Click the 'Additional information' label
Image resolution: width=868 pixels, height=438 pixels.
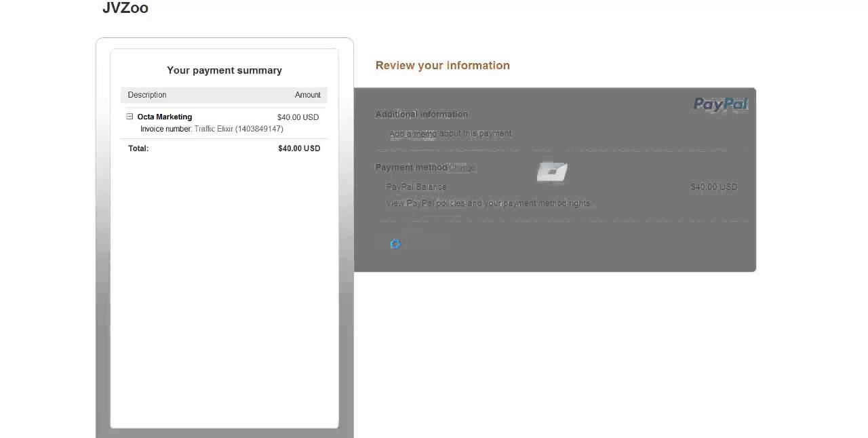(422, 115)
